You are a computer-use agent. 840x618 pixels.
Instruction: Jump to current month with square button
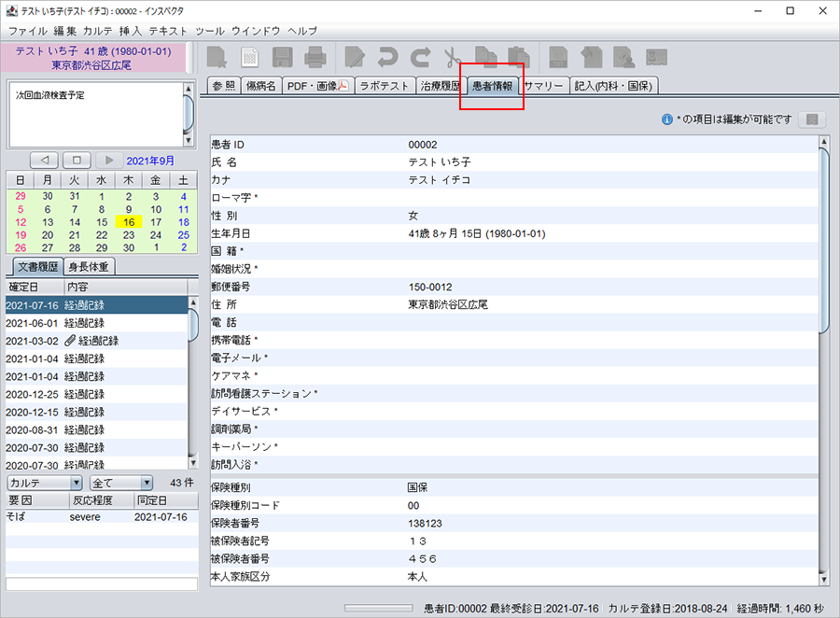[77, 161]
